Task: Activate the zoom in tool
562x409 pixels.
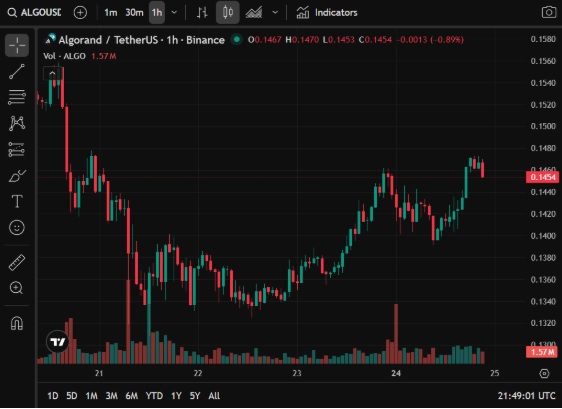Action: click(x=17, y=288)
